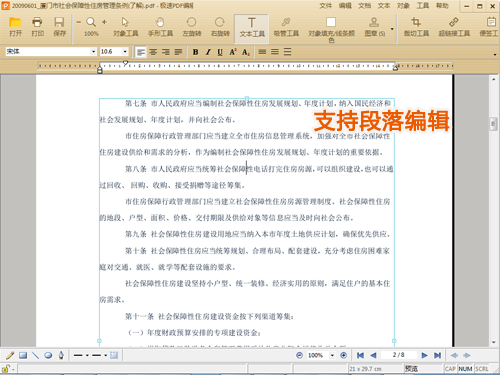Select the 对象工具 arrow tool
Viewport: 500px width, 375px height.
[x=125, y=26]
